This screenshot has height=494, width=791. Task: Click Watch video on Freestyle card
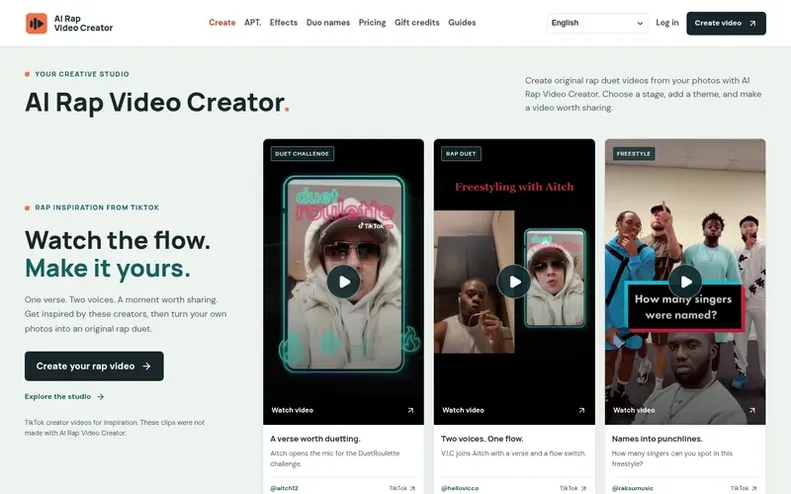[x=634, y=410]
